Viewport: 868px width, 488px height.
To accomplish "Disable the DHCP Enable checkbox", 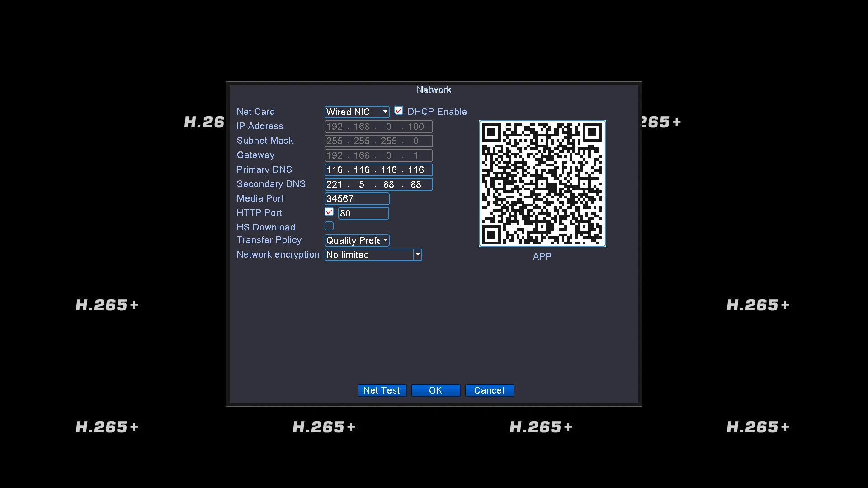I will pyautogui.click(x=399, y=111).
